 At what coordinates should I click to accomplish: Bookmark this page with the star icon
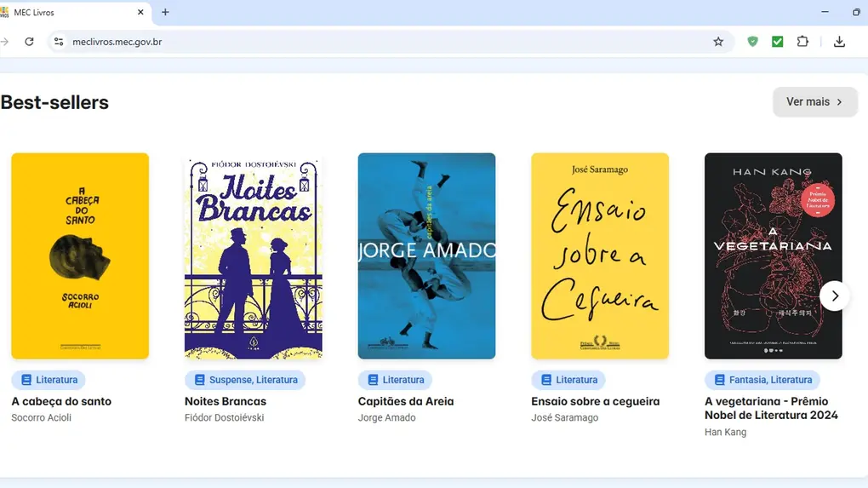coord(718,42)
